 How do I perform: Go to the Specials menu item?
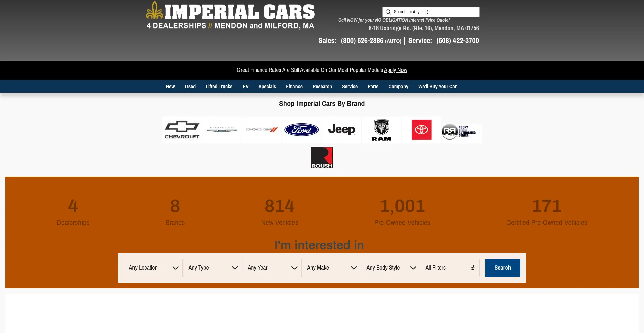point(267,87)
